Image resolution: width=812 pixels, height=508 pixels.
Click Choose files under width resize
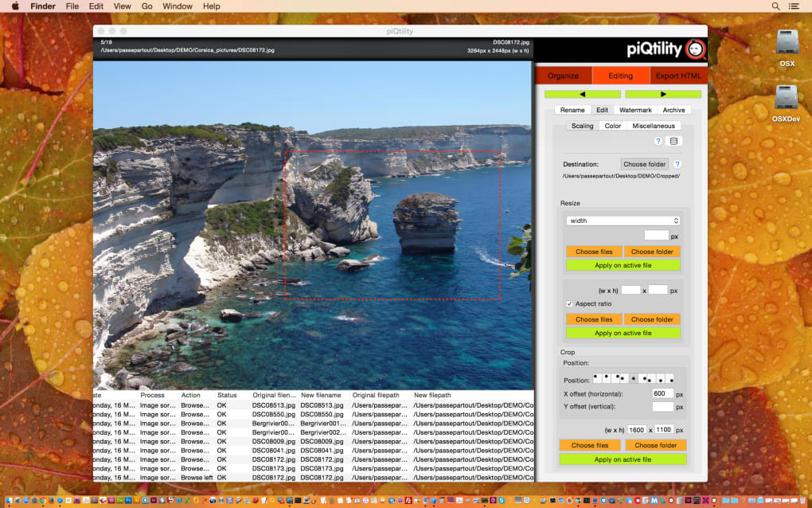(x=594, y=252)
